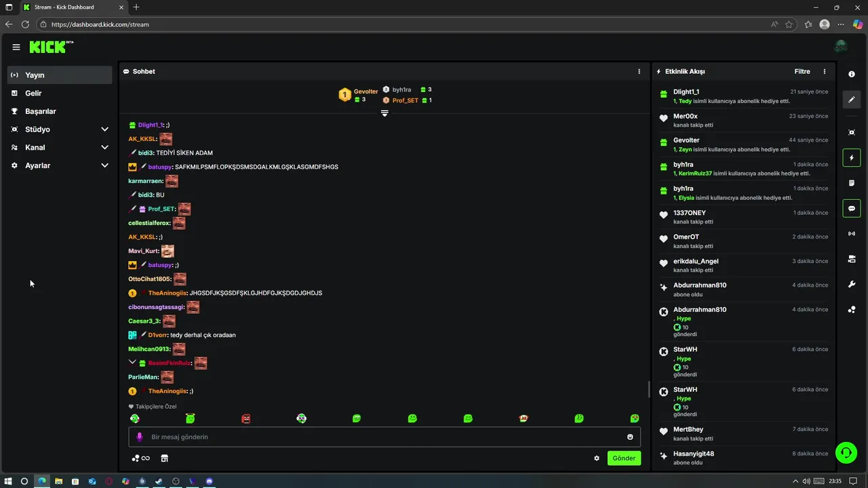Click the stream preview icon in sidebar
The height and width of the screenshot is (488, 868).
coord(852,132)
